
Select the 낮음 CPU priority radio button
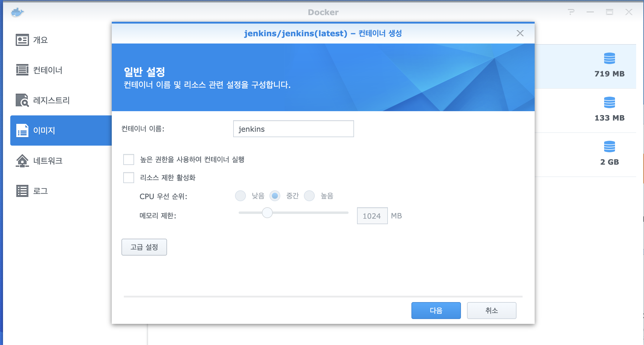coord(240,196)
